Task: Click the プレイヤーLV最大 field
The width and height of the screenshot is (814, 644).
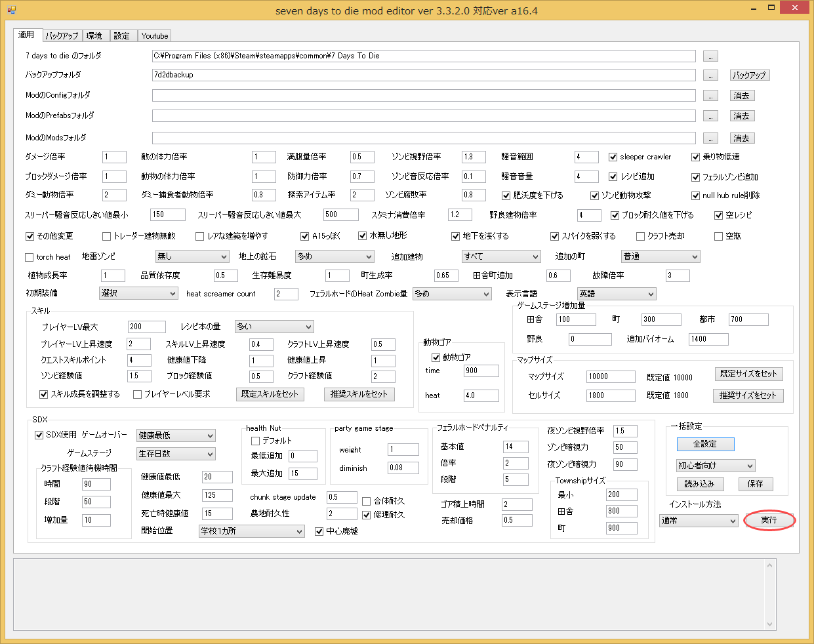Action: (x=147, y=327)
